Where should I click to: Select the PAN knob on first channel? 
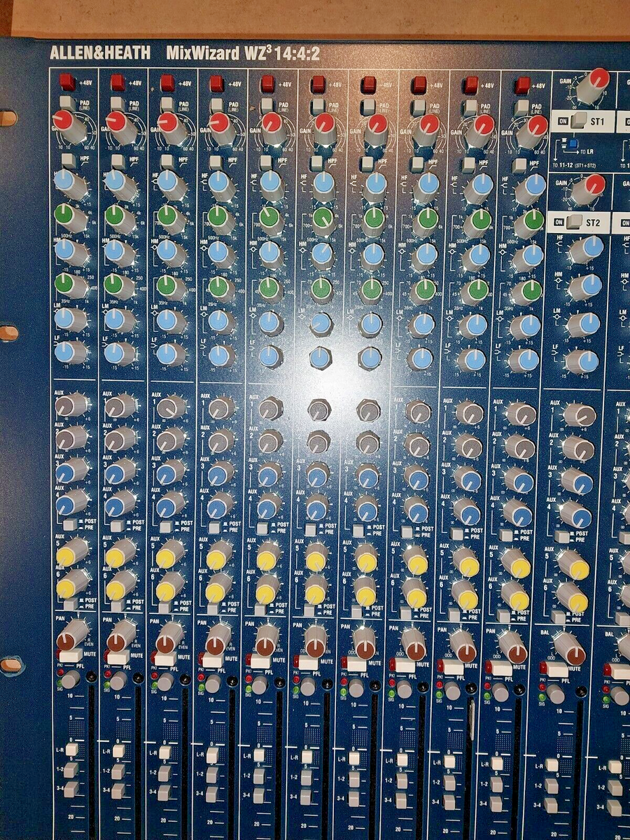(x=71, y=633)
